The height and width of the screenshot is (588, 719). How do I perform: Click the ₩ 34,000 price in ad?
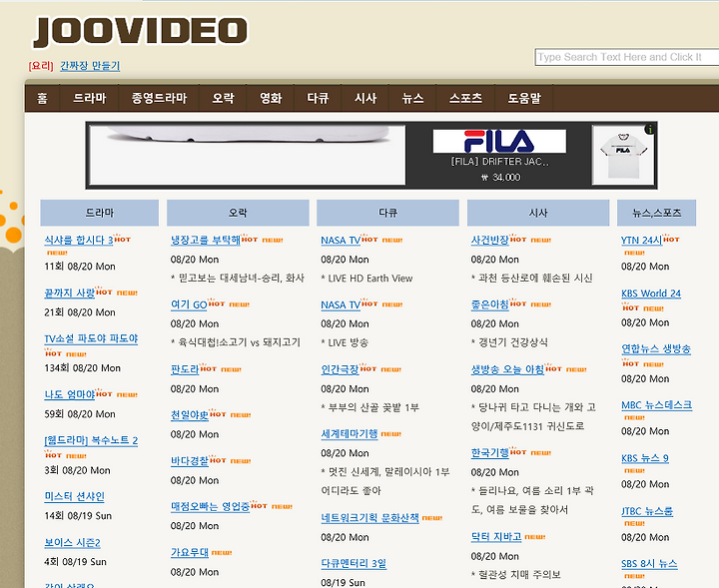(500, 178)
